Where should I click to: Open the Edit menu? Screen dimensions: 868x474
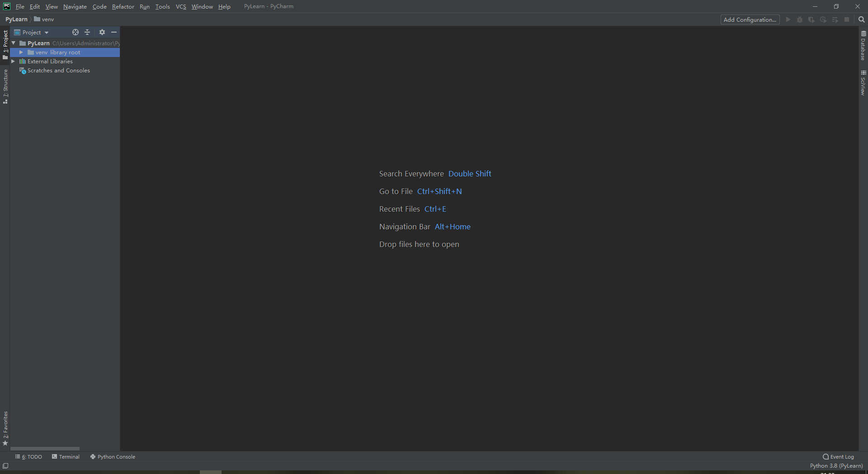(x=35, y=6)
